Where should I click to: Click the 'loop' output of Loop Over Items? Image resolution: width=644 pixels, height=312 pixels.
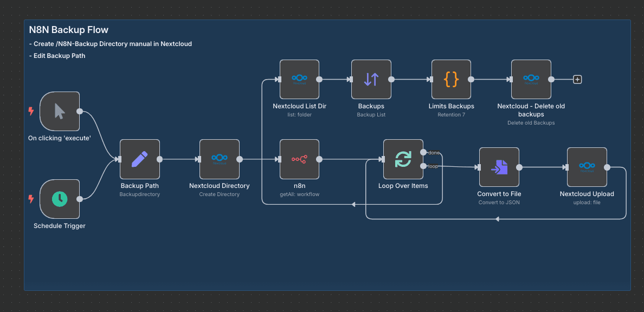423,166
